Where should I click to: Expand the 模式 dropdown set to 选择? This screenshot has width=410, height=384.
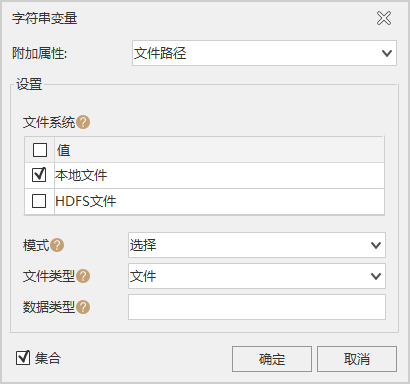[257, 245]
